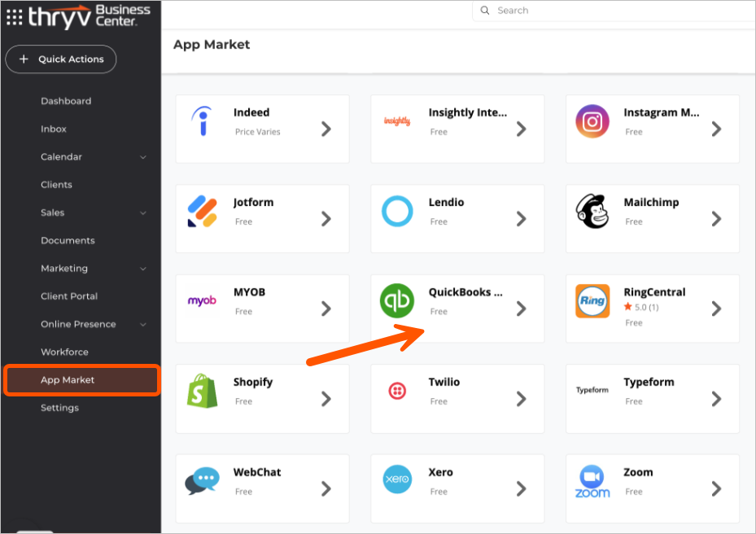
Task: Click the App Market page heading
Action: 212,45
